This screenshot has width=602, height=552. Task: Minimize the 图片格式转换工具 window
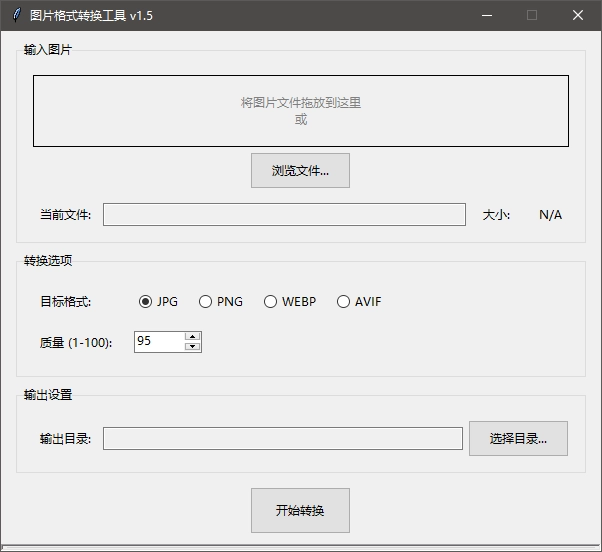pos(486,15)
